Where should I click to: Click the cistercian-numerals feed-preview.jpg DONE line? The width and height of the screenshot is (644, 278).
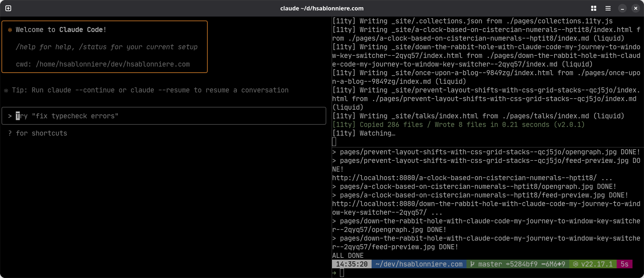pyautogui.click(x=480, y=195)
